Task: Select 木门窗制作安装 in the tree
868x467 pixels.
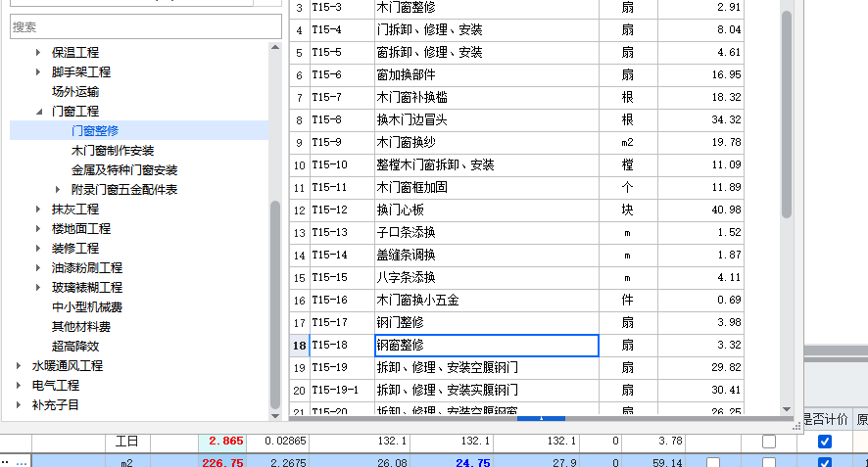Action: tap(113, 151)
